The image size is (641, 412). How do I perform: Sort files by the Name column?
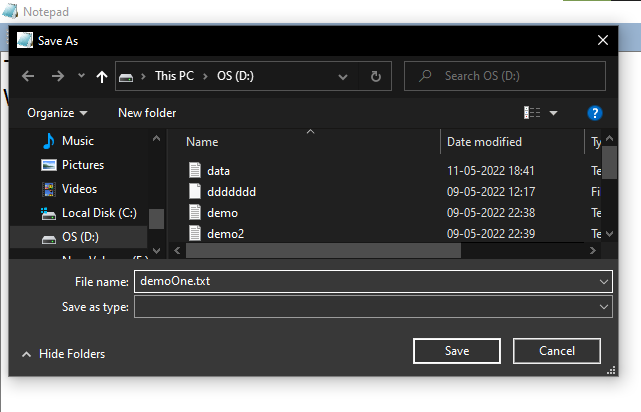click(202, 142)
